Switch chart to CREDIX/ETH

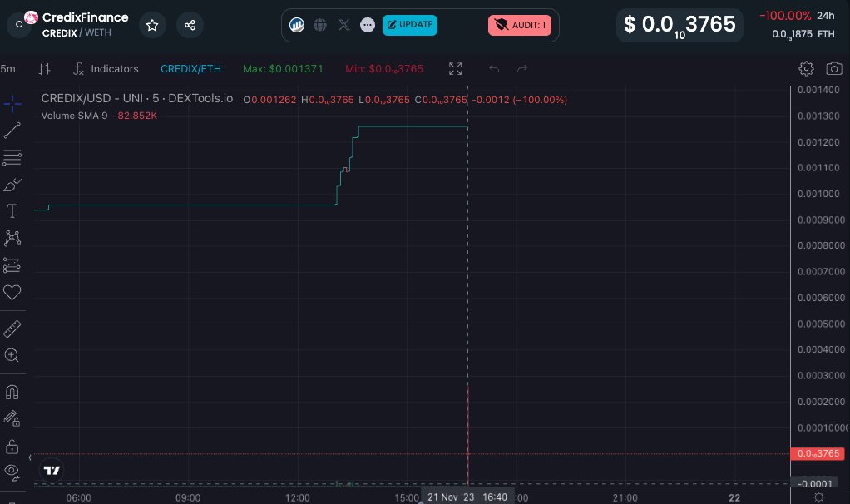tap(192, 69)
